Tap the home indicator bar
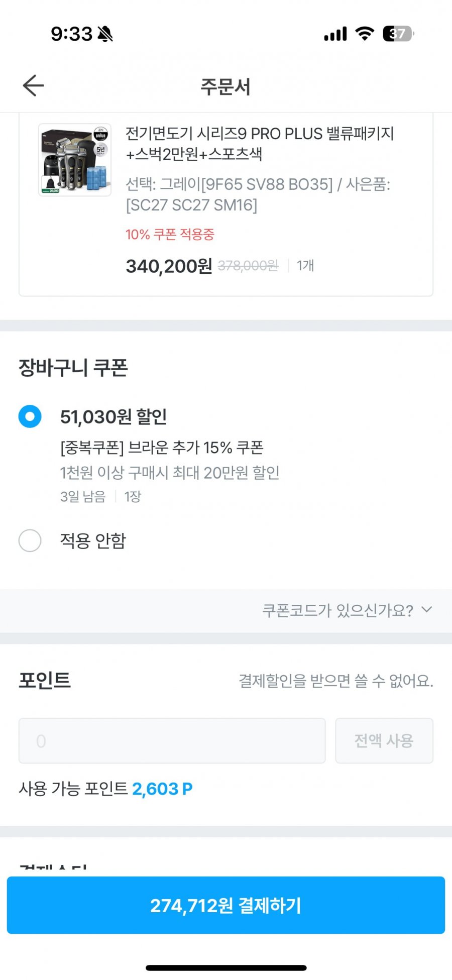Screen dimensions: 452x980 (x=226, y=967)
